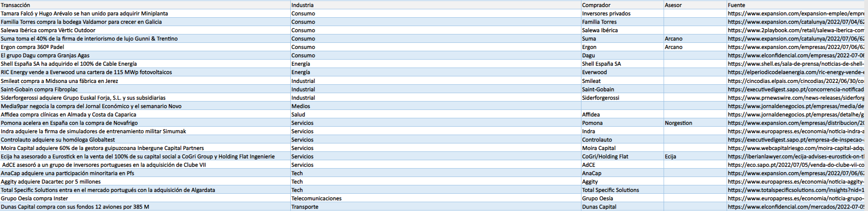Click the Saint-Gobain compra Fibroplac cell
Viewport: 868px width, 211px height.
click(145, 89)
